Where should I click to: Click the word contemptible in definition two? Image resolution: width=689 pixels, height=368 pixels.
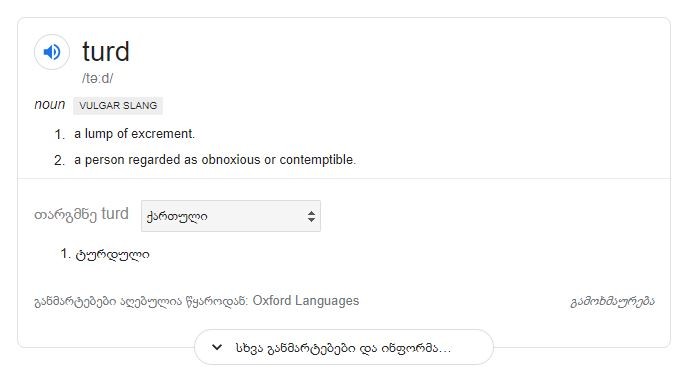click(x=317, y=160)
